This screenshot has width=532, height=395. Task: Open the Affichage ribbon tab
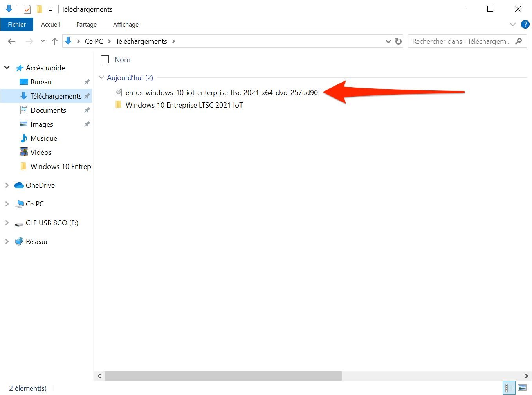coord(126,24)
